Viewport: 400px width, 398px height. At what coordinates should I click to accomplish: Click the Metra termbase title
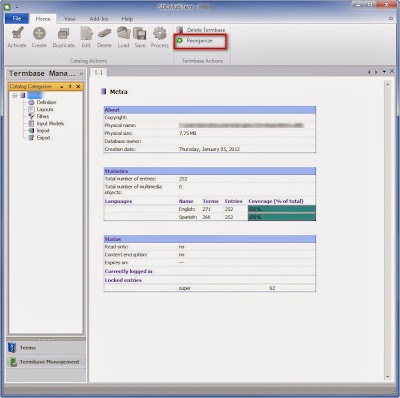pyautogui.click(x=119, y=92)
